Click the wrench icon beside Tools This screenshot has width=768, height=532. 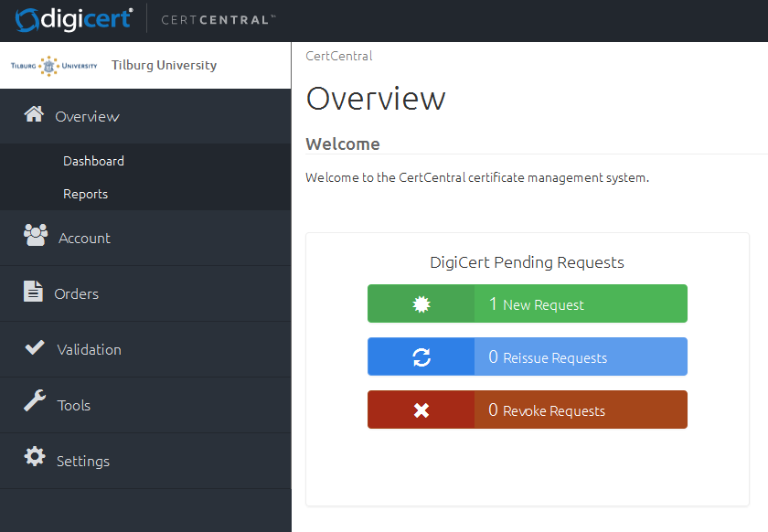[35, 402]
